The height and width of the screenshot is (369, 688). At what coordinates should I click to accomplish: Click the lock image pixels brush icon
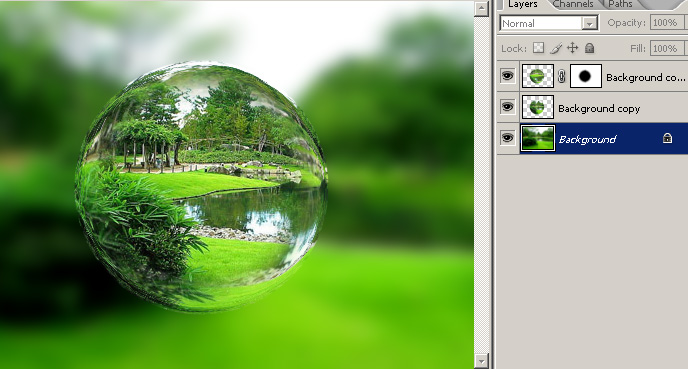(x=556, y=48)
